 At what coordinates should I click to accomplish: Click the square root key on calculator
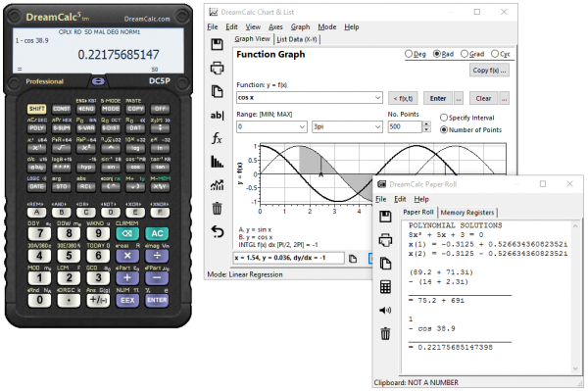point(61,148)
